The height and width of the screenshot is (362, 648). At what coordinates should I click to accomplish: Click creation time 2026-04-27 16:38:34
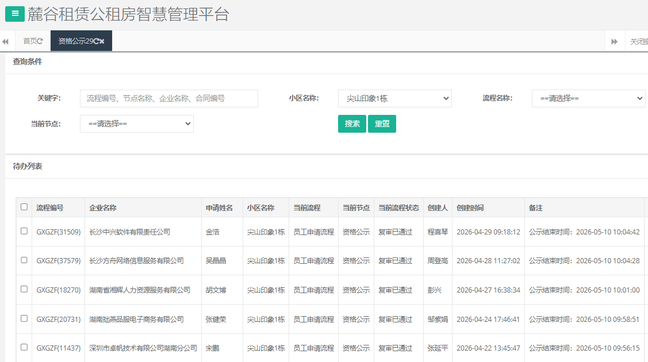(488, 290)
